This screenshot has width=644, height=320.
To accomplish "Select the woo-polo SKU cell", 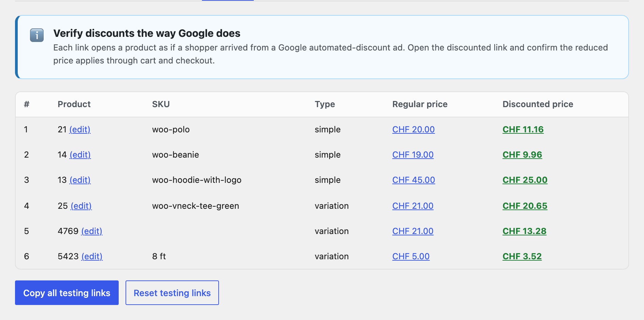I will [x=171, y=130].
